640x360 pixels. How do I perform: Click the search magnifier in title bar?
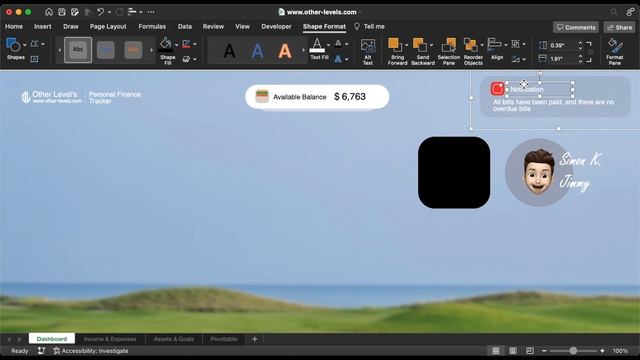pos(614,12)
